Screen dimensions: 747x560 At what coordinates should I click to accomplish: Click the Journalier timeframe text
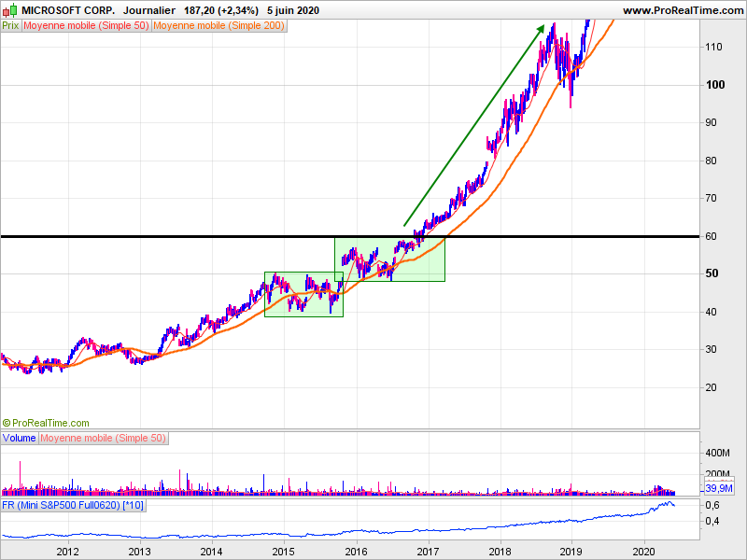point(149,10)
